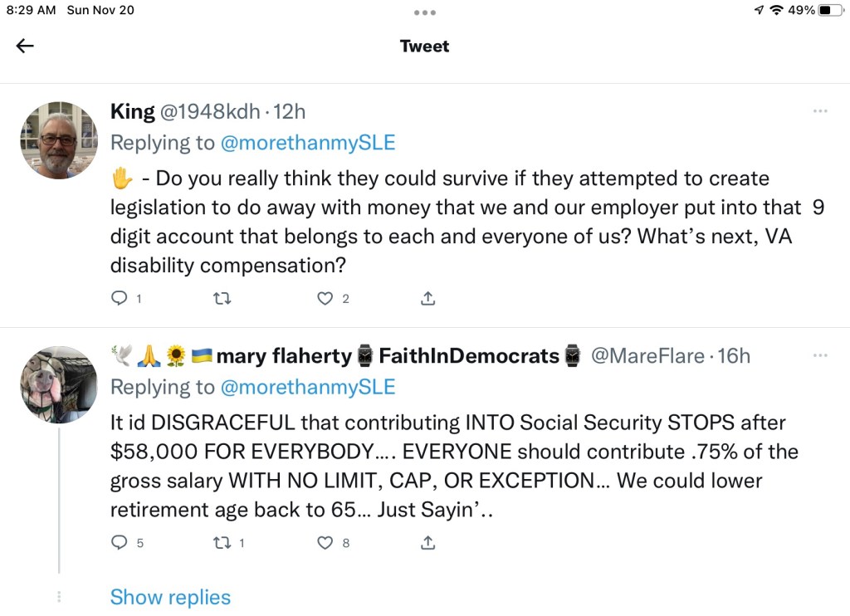Image resolution: width=850 pixels, height=616 pixels.
Task: Open mary flaherty's dog avatar
Action: click(59, 384)
